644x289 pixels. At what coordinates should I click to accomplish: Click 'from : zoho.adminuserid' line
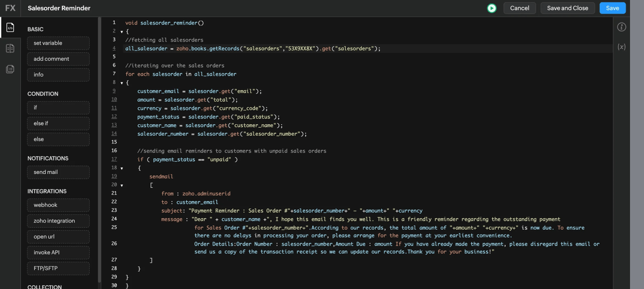click(x=196, y=194)
